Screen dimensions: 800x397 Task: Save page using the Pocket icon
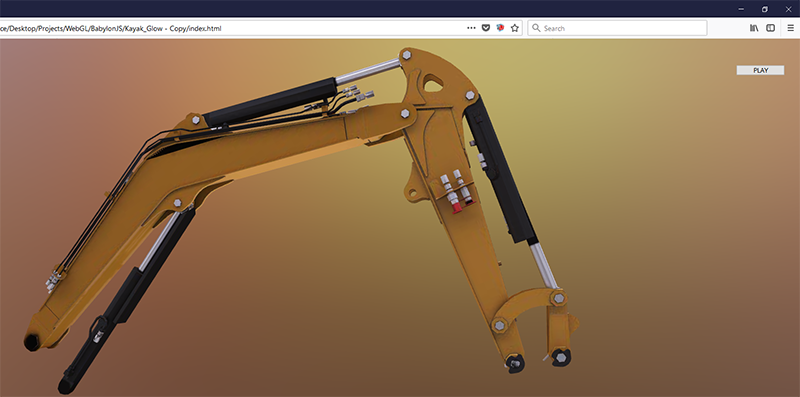(x=486, y=28)
